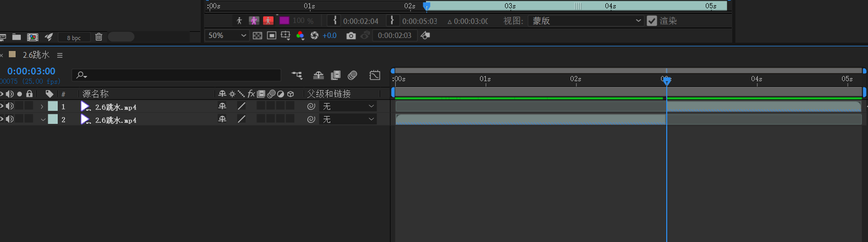
Task: Toggle the transparency grid checkerboard icon
Action: tap(257, 35)
